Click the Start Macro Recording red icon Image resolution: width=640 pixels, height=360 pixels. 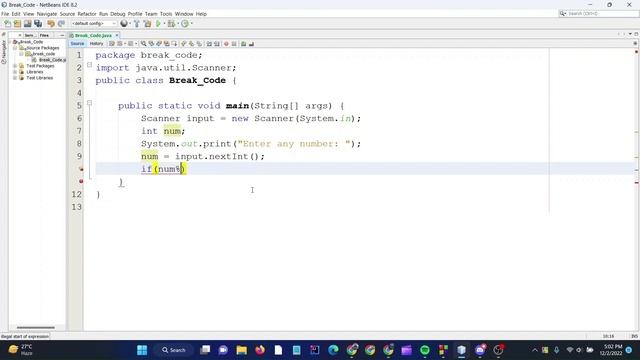click(x=226, y=44)
